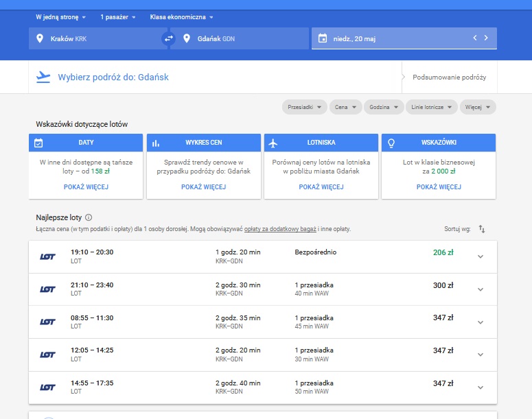Click LOT logo of the 08:55 flight
The width and height of the screenshot is (532, 419).
coord(47,322)
